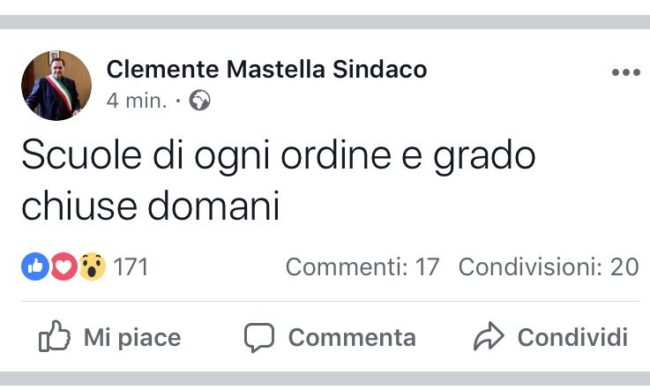This screenshot has width=650, height=390.
Task: Click the post text Scuole di ogni ordine
Action: click(x=206, y=156)
